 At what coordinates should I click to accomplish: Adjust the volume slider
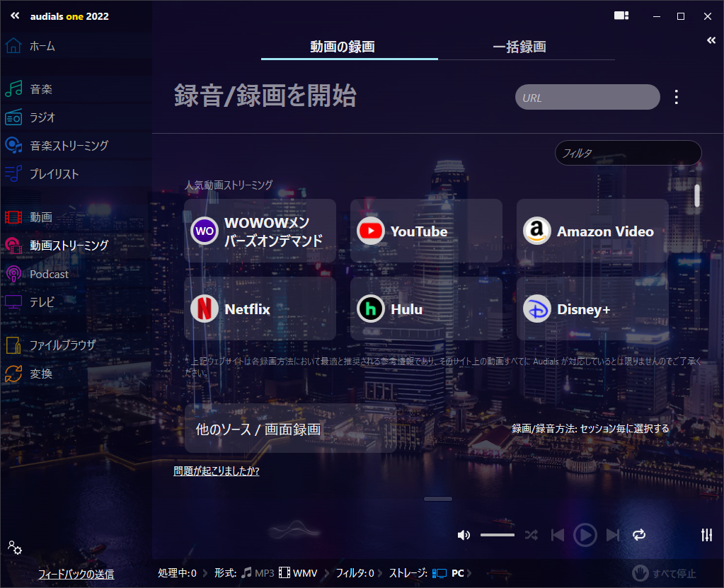tap(498, 535)
